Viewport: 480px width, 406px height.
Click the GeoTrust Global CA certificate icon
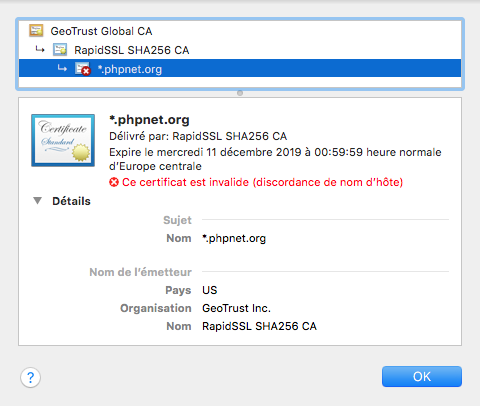pyautogui.click(x=36, y=30)
